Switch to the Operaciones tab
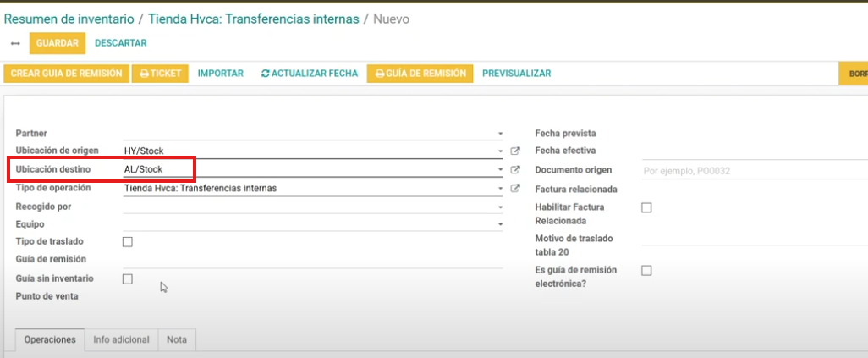 50,339
